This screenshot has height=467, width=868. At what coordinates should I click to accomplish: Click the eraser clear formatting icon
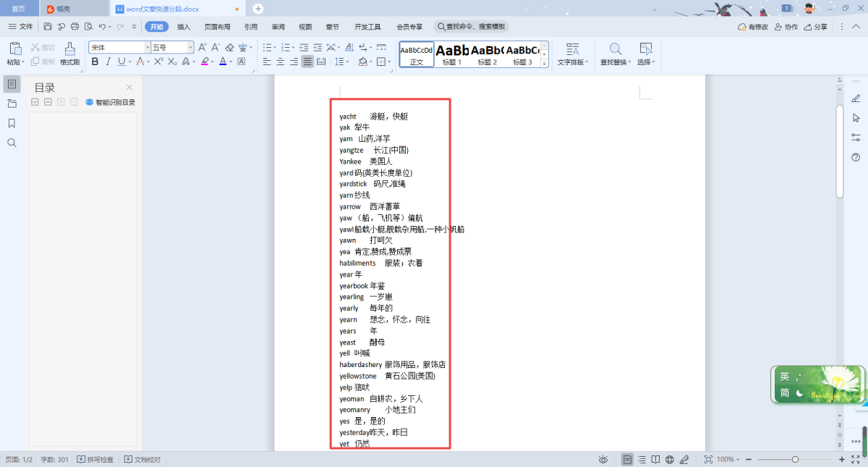(x=230, y=47)
